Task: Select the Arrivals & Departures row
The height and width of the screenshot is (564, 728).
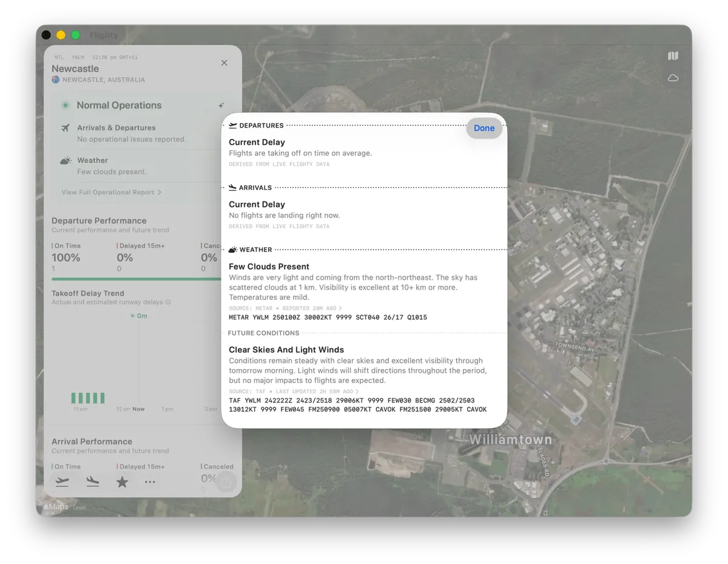Action: 138,133
